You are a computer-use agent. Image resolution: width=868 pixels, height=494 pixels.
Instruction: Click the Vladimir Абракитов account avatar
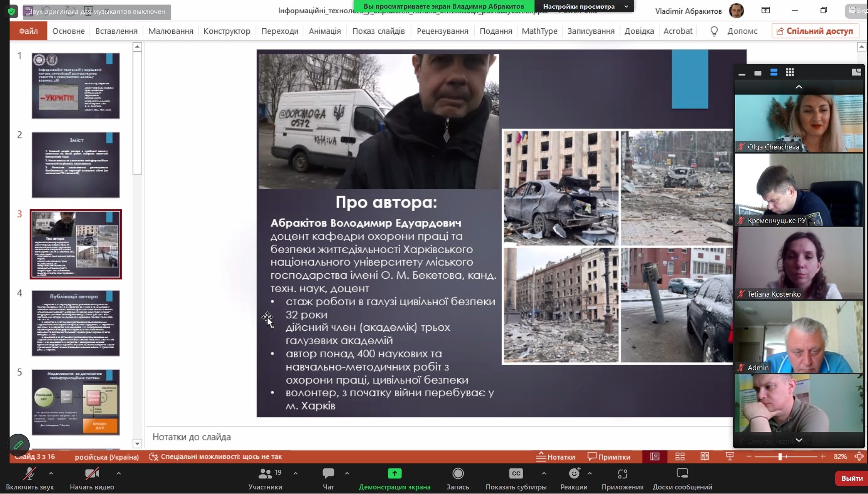pos(736,11)
